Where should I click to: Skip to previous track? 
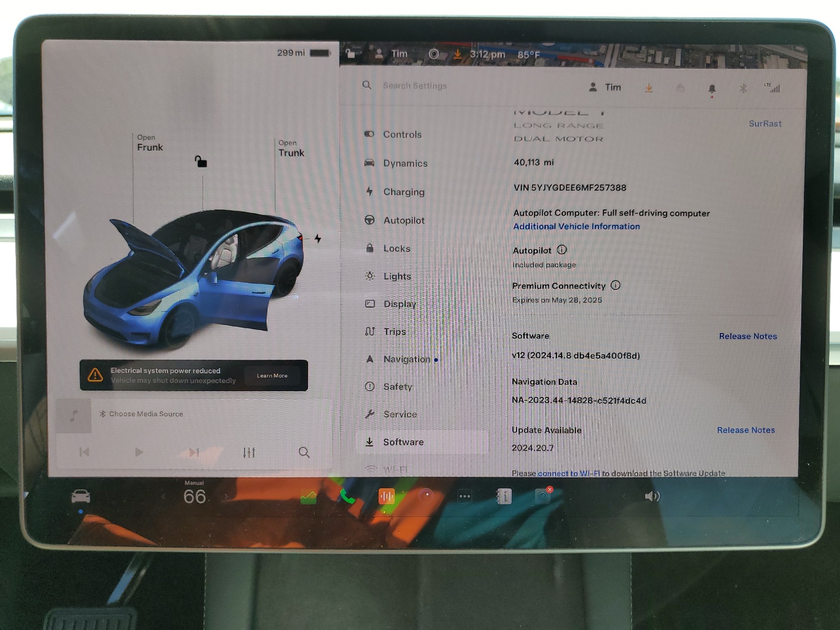[x=84, y=452]
